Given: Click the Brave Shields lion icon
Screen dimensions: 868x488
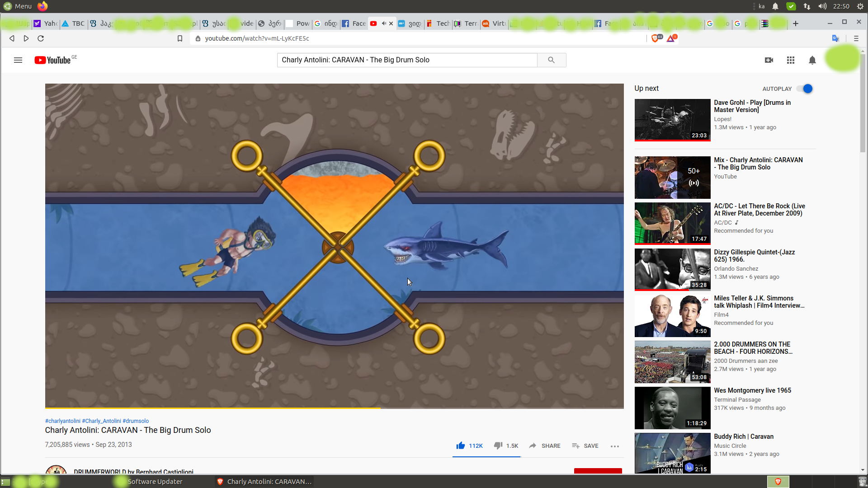Looking at the screenshot, I should [655, 38].
